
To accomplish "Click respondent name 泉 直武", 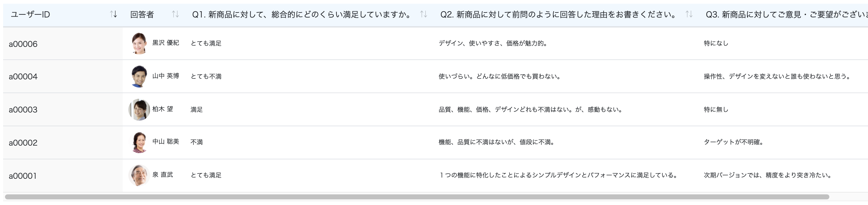I will coord(162,175).
